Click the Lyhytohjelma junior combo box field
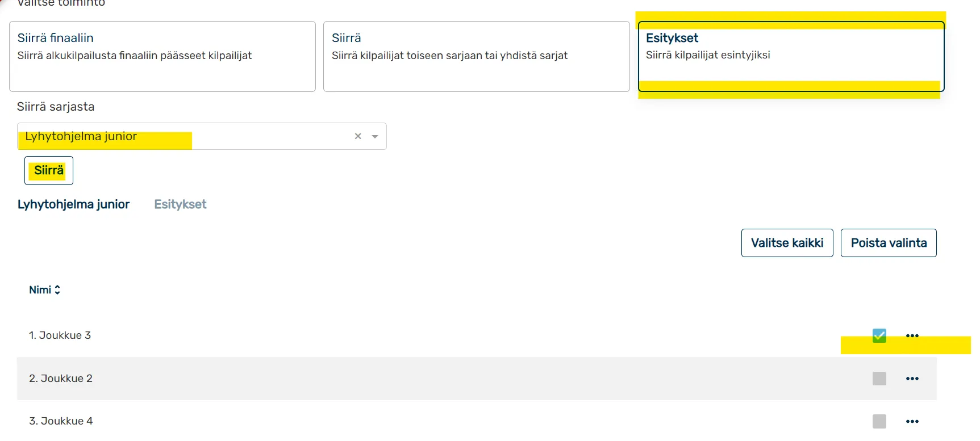The height and width of the screenshot is (441, 980). click(182, 136)
